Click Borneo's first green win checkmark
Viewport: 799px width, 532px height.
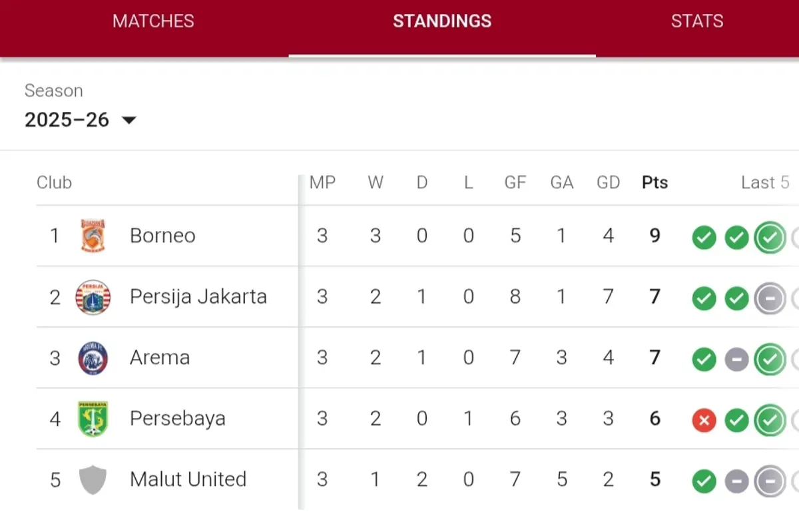pos(704,237)
